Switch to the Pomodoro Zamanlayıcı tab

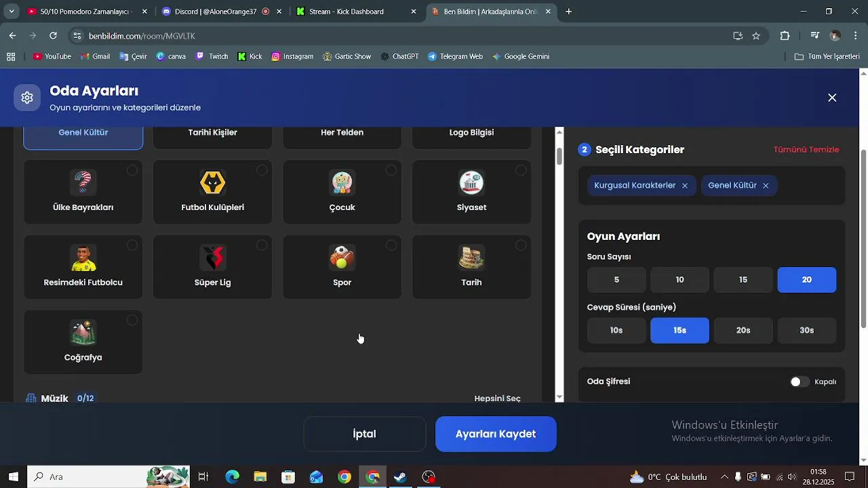87,12
